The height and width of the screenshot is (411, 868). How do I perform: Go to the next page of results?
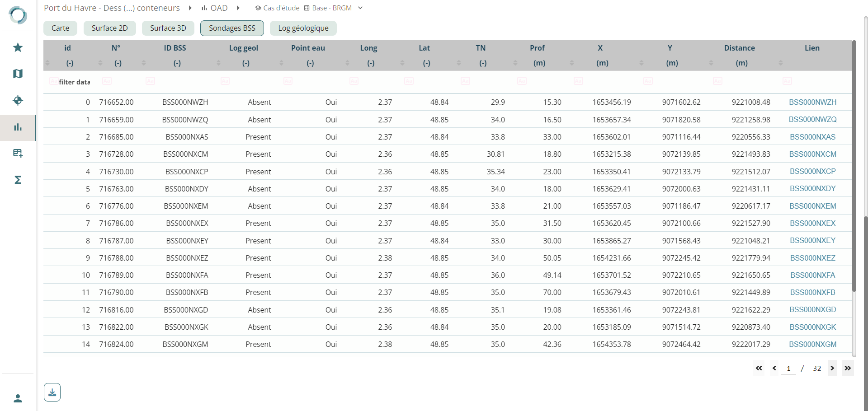pyautogui.click(x=832, y=368)
